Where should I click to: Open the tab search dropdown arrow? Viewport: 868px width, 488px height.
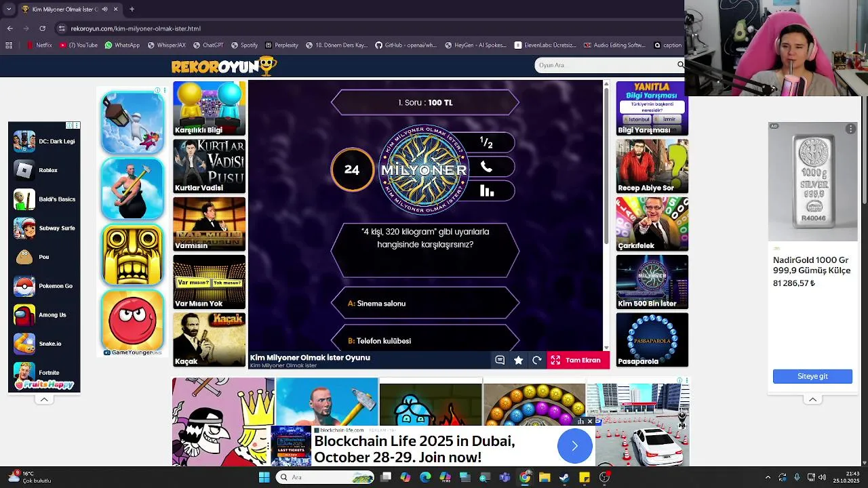[9, 9]
